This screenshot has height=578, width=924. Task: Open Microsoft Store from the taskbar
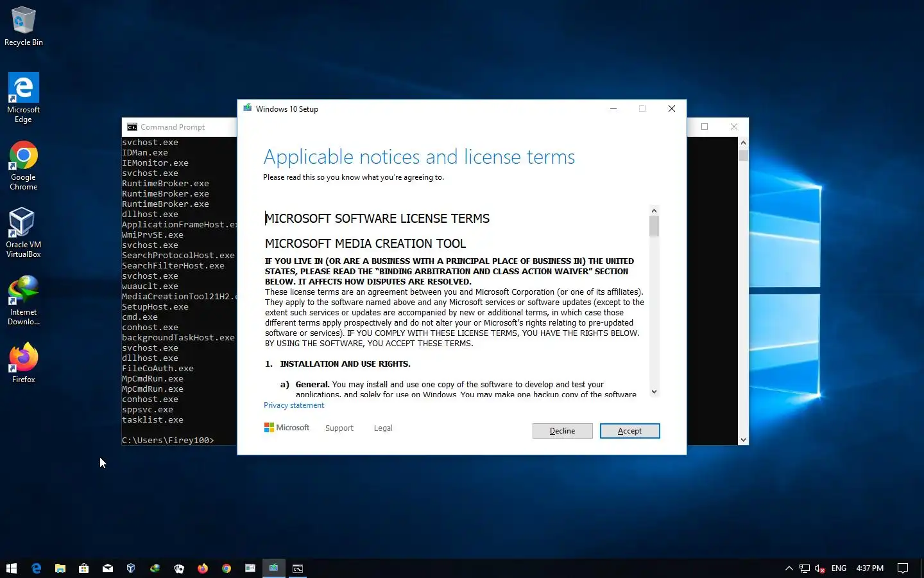[84, 568]
